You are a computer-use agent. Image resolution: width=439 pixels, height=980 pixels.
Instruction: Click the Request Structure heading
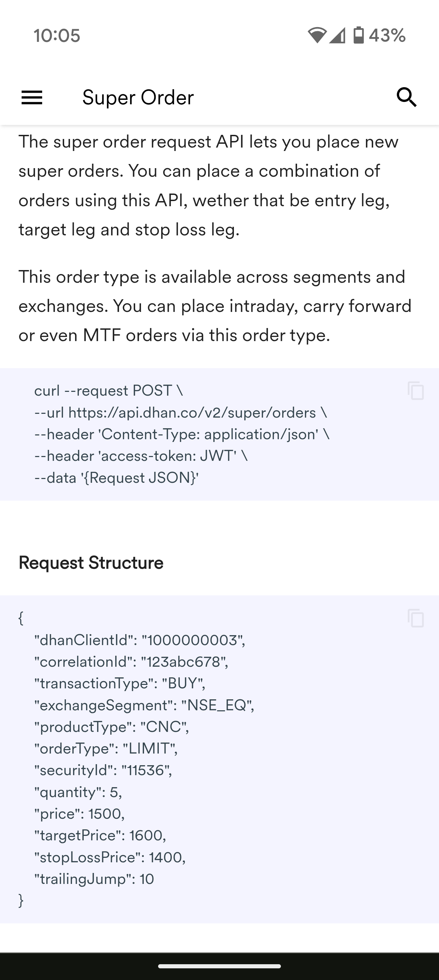91,563
